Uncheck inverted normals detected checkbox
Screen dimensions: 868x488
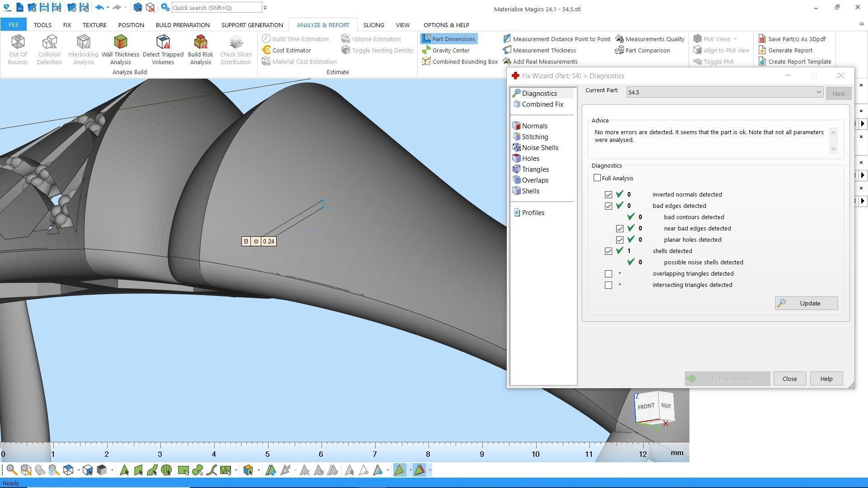pyautogui.click(x=609, y=195)
